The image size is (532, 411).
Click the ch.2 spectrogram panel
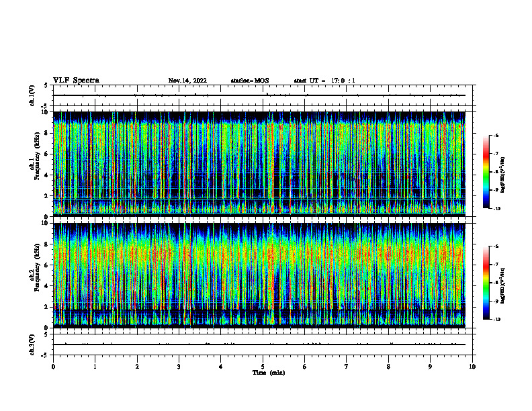coord(259,275)
